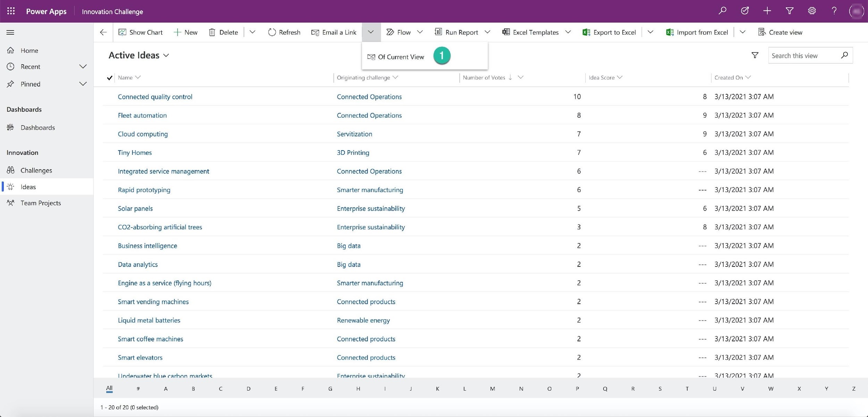Image resolution: width=868 pixels, height=417 pixels.
Task: Expand the Delete options chevron
Action: click(x=252, y=32)
